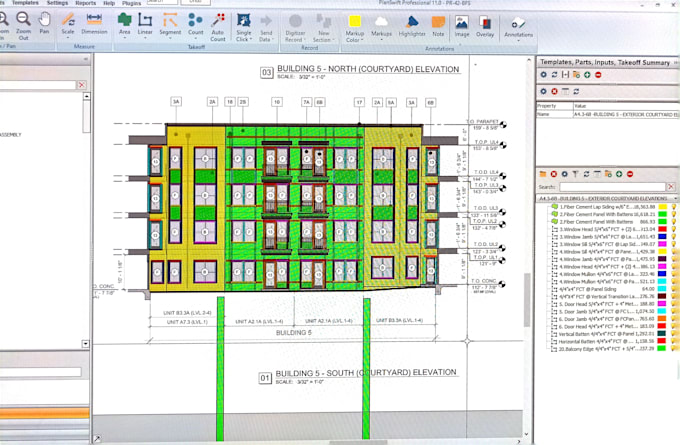Select the Highlighter annotation tool
The image size is (680, 445).
412,27
